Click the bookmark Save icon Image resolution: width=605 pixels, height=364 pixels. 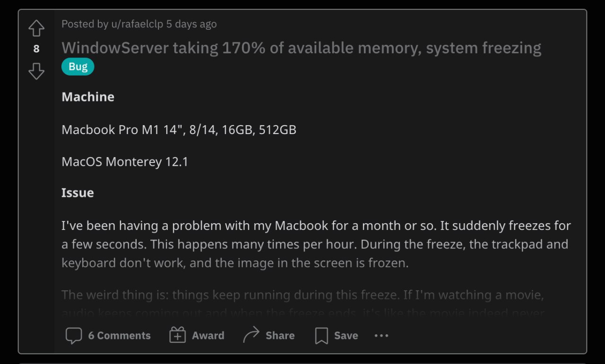point(321,336)
